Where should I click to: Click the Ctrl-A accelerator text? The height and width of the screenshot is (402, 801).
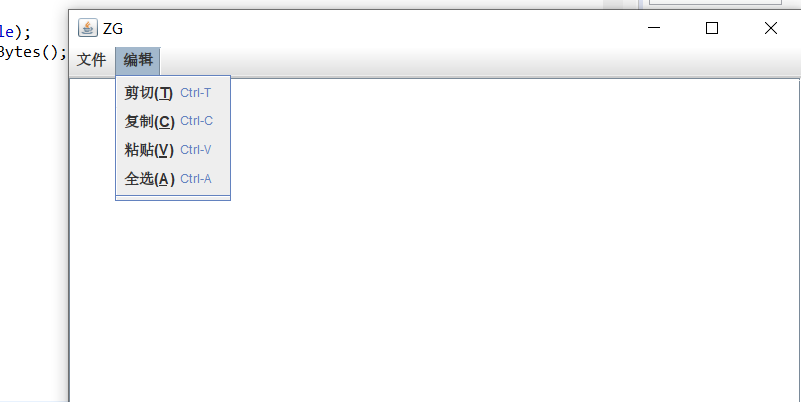click(x=196, y=179)
